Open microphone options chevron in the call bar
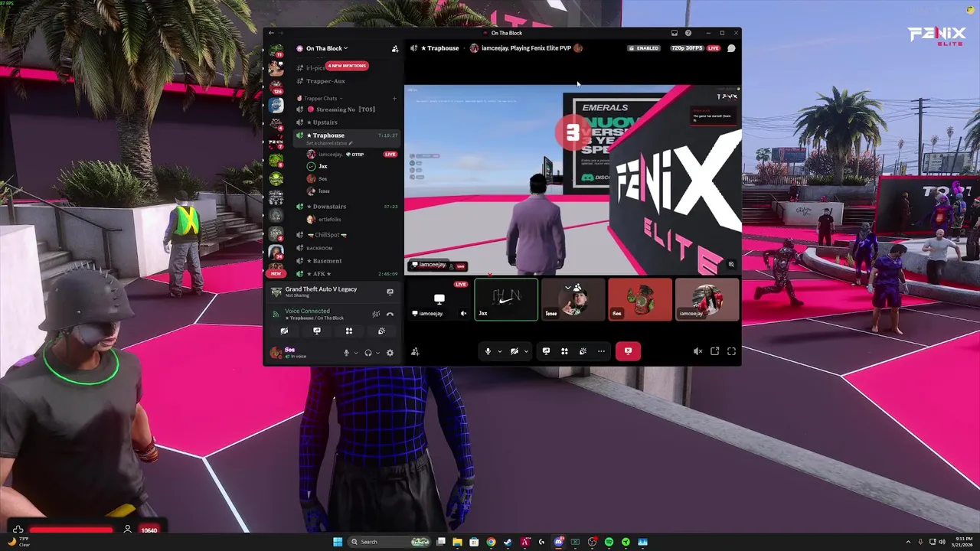The width and height of the screenshot is (980, 551). click(499, 351)
